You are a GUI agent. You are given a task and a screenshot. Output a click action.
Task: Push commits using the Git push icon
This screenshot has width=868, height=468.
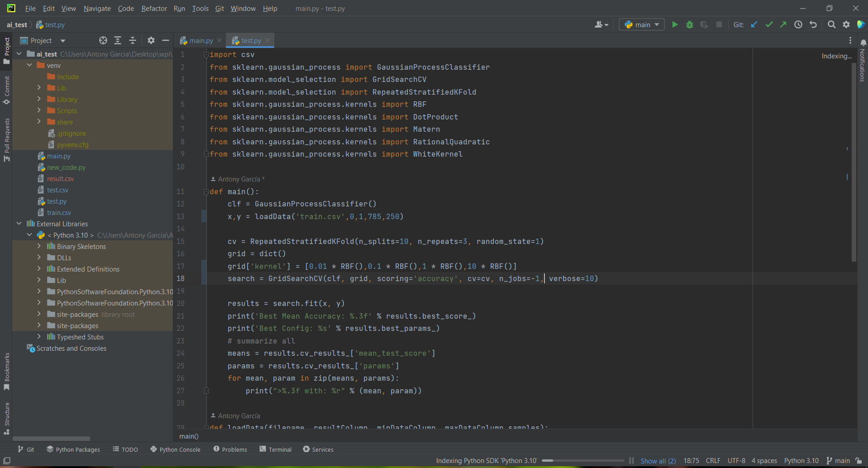(783, 24)
